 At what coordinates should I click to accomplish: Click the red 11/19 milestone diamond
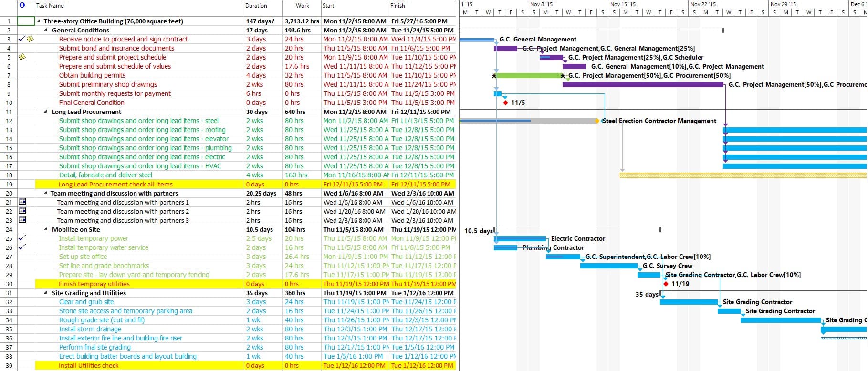(666, 284)
